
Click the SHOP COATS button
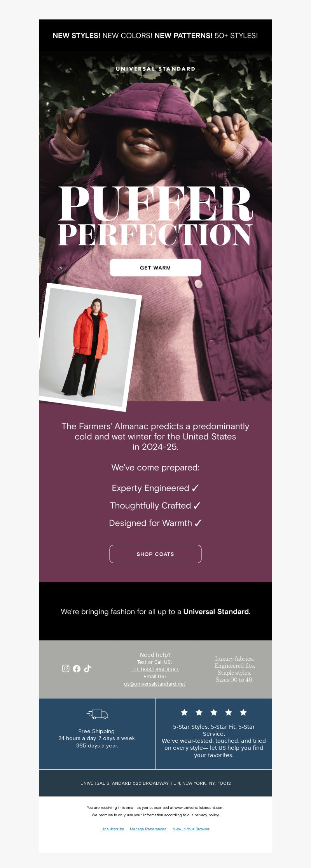pos(155,554)
